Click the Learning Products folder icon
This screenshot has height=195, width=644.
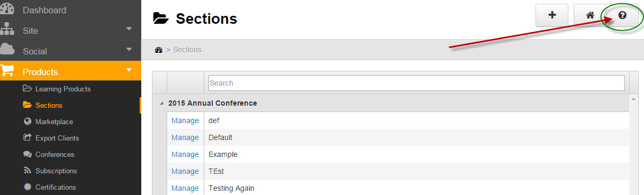[28, 89]
